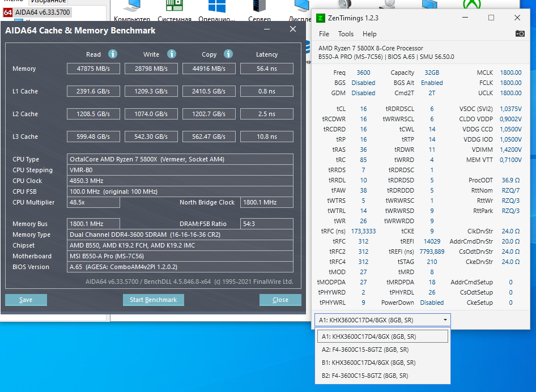Open the Tools menu in ZenTimings
536x392 pixels.
tap(346, 34)
